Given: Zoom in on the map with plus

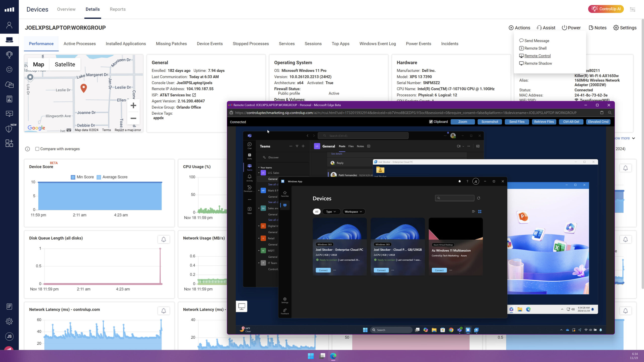Looking at the screenshot, I should click(133, 106).
